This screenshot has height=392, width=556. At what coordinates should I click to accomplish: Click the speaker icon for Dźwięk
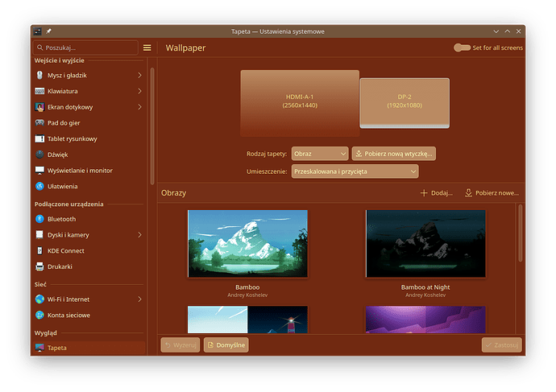click(x=39, y=155)
